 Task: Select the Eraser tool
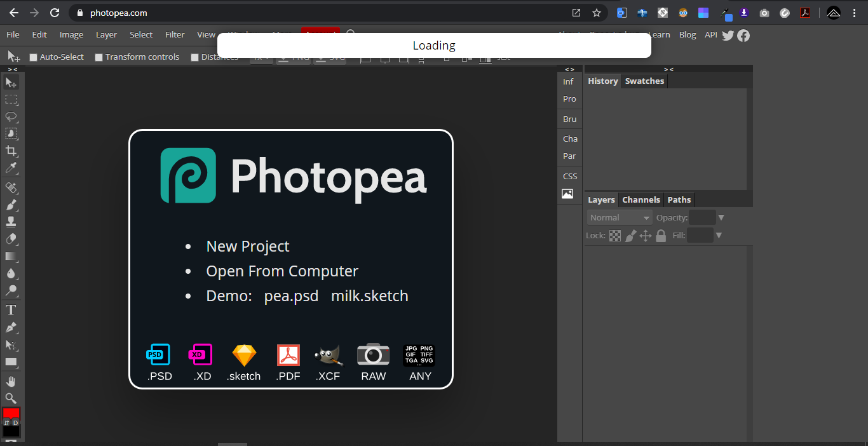click(x=11, y=240)
